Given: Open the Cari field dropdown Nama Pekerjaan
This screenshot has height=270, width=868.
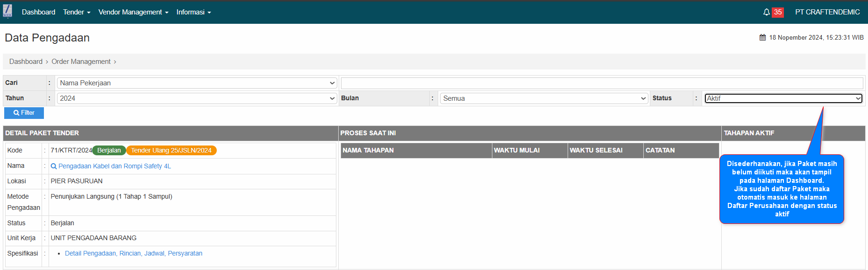Looking at the screenshot, I should (197, 83).
